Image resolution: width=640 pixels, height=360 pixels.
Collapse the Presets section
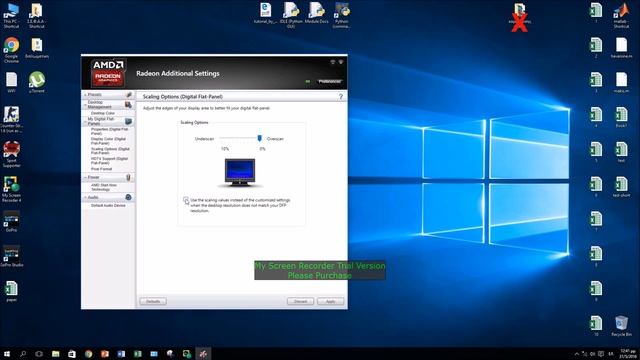pos(85,95)
